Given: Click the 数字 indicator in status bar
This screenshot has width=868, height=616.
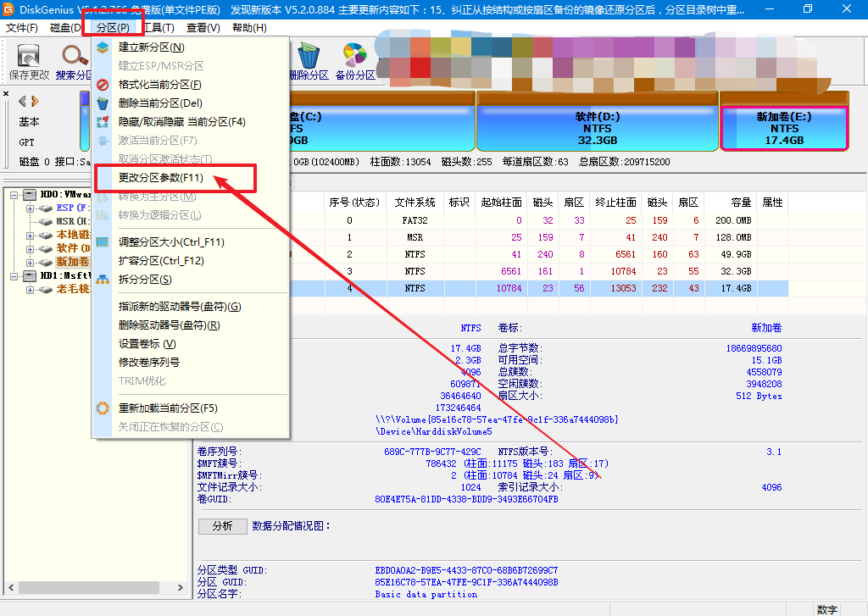Looking at the screenshot, I should [826, 609].
